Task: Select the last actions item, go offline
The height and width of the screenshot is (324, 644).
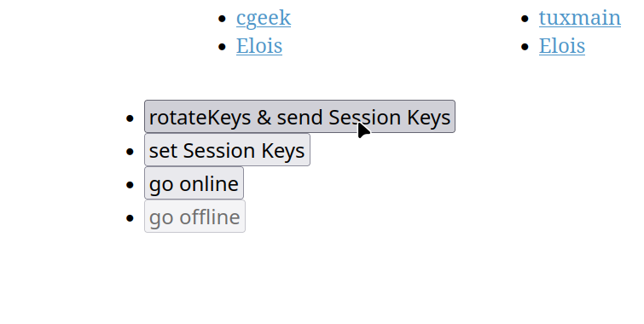Action: click(x=194, y=217)
